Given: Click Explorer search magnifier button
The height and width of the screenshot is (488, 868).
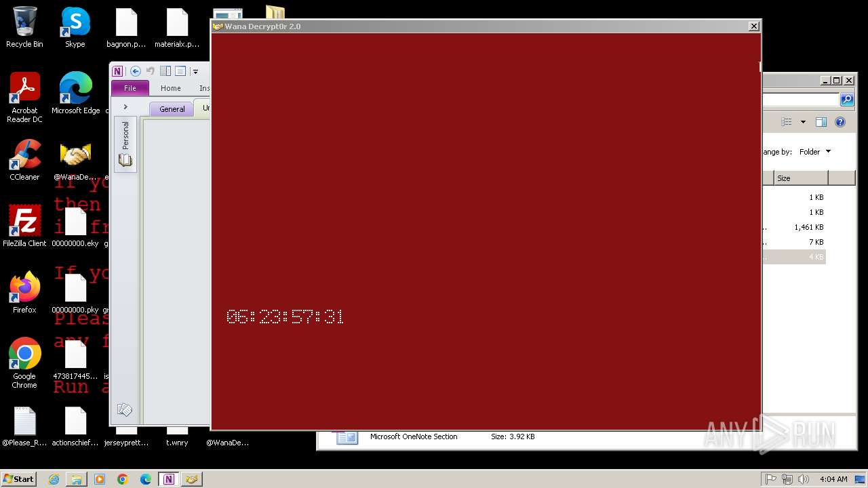Looking at the screenshot, I should pos(847,100).
